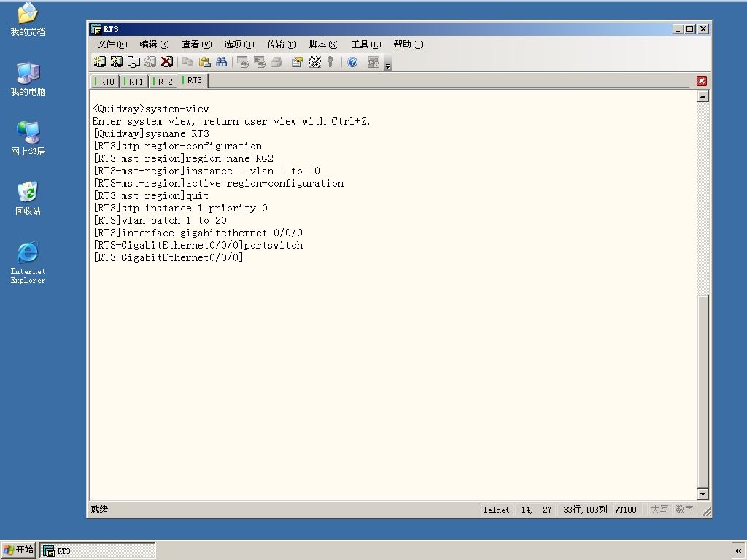The width and height of the screenshot is (747, 560).
Task: Click the RT3 window title bar icon
Action: pos(96,29)
